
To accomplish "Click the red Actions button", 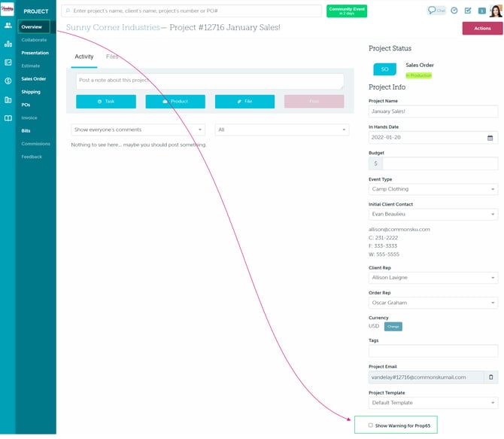I will (x=482, y=28).
